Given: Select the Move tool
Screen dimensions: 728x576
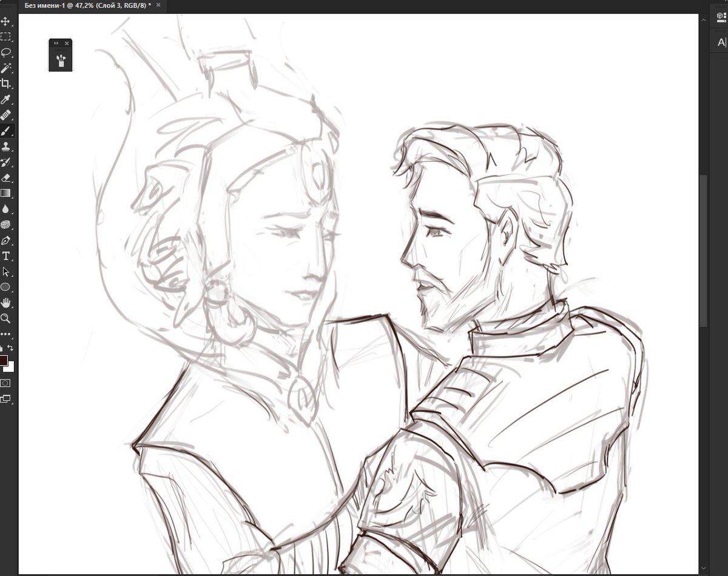Looking at the screenshot, I should (x=5, y=21).
